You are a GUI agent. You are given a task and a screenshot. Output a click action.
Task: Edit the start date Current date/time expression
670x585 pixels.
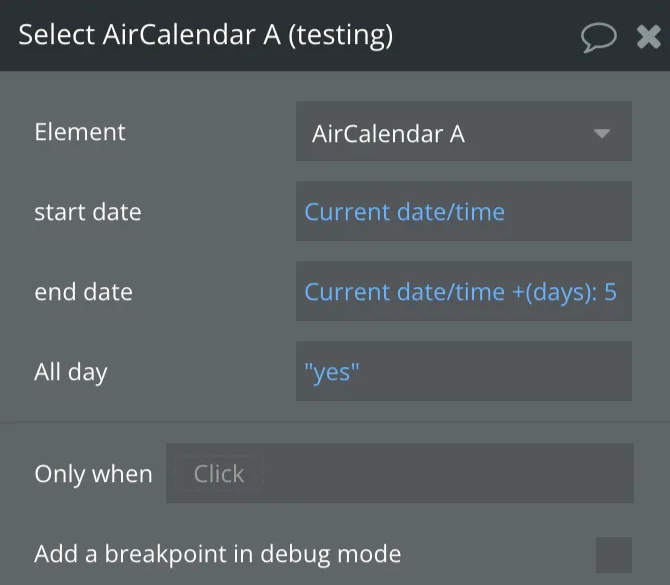click(404, 212)
